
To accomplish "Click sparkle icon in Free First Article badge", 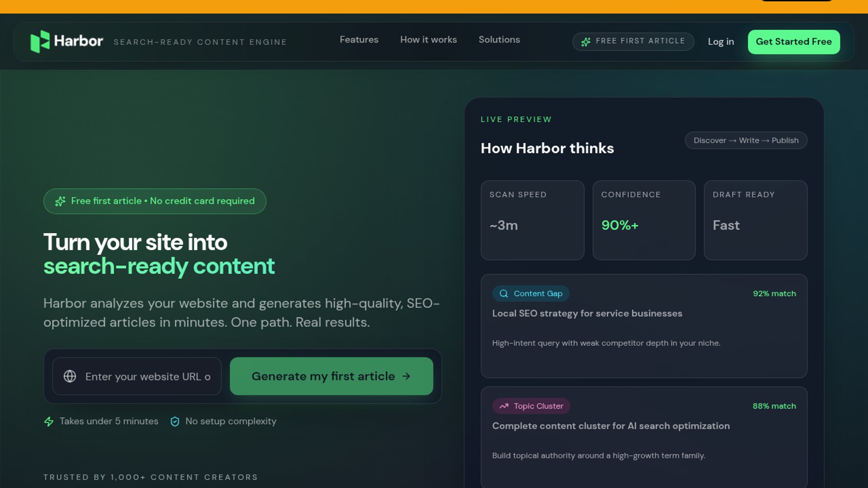I will (586, 42).
